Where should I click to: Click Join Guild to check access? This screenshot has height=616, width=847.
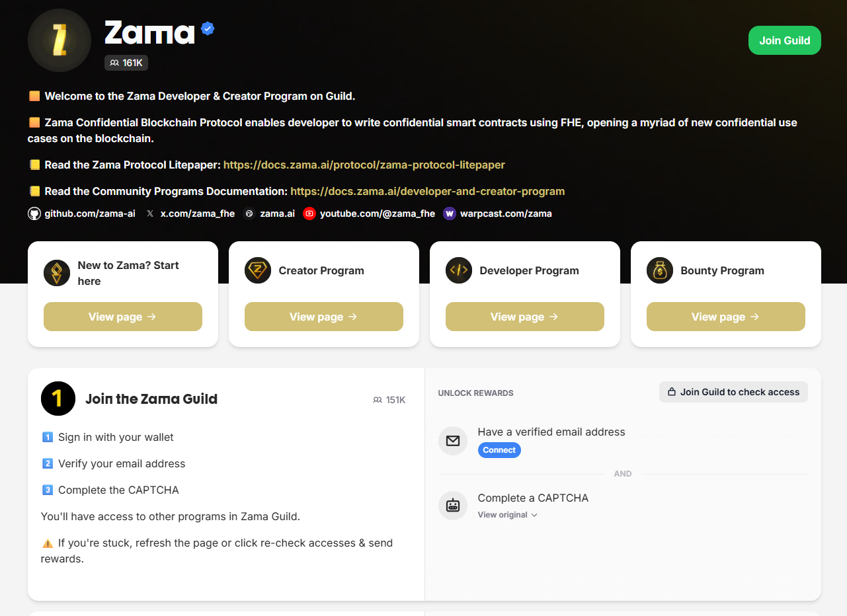tap(733, 391)
